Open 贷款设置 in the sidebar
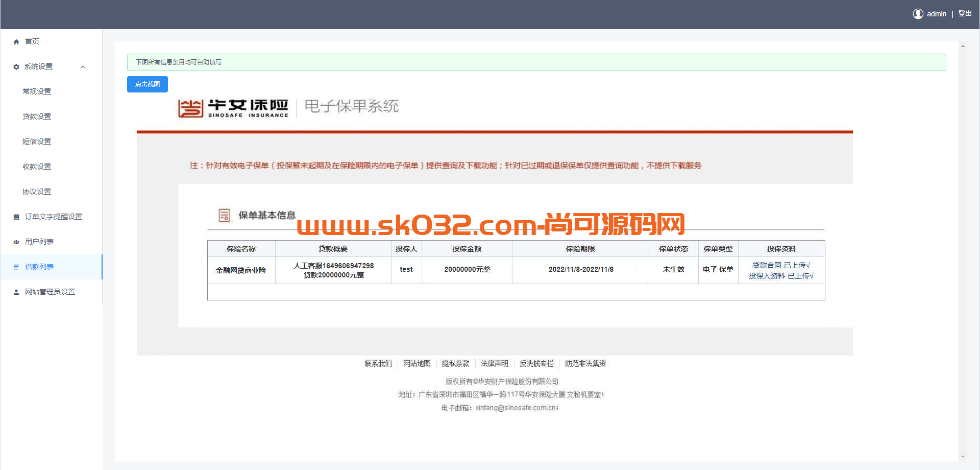 37,116
